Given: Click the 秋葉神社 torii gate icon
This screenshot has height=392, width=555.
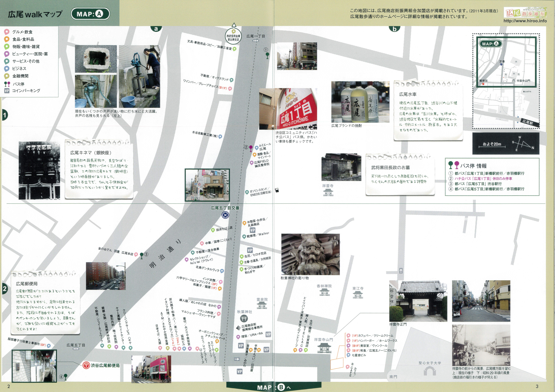Looking at the screenshot, I should click(244, 319).
